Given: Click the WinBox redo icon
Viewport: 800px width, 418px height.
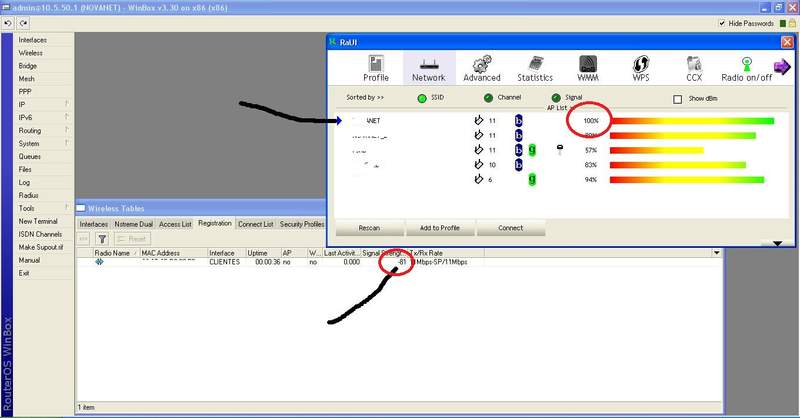Looking at the screenshot, I should [x=24, y=23].
